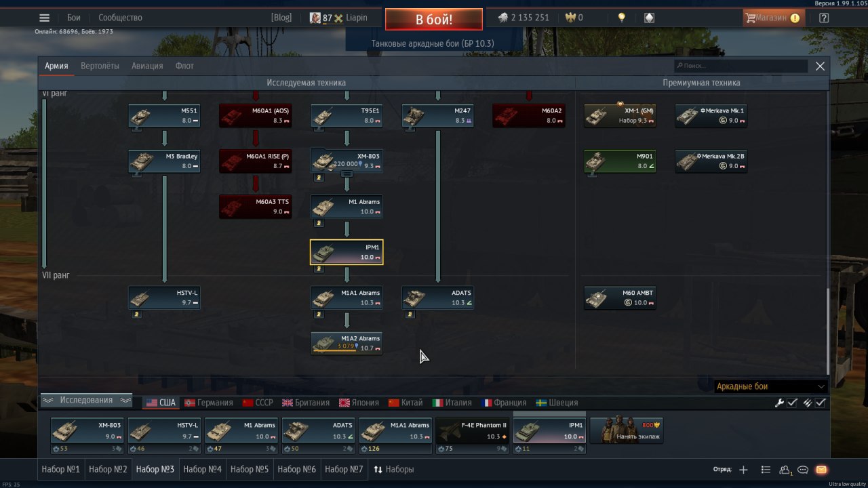868x488 pixels.
Task: Select the Германия nation tab
Action: pos(208,403)
